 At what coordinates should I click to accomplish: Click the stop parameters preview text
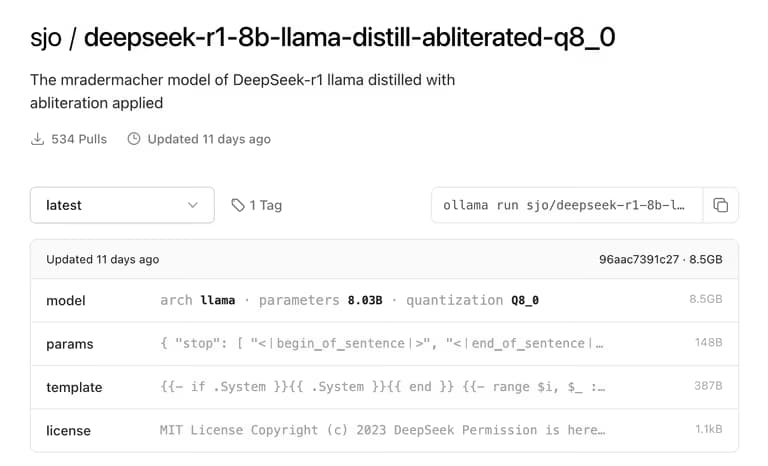coord(382,344)
